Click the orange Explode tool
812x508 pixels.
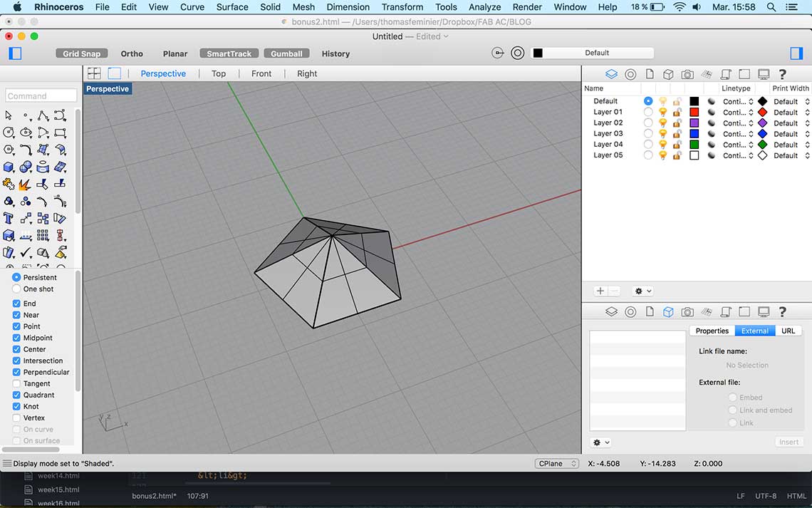[x=25, y=184]
